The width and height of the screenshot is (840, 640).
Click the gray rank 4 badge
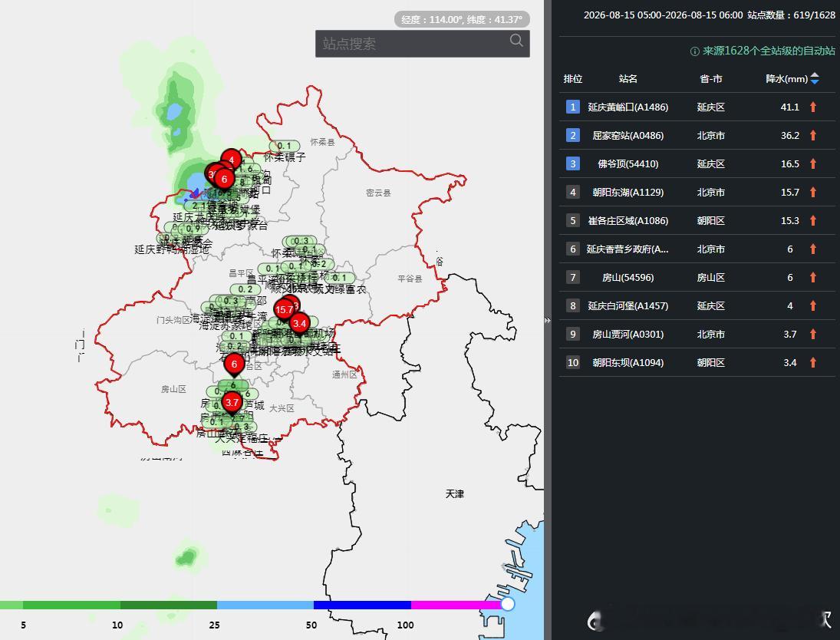tap(573, 192)
